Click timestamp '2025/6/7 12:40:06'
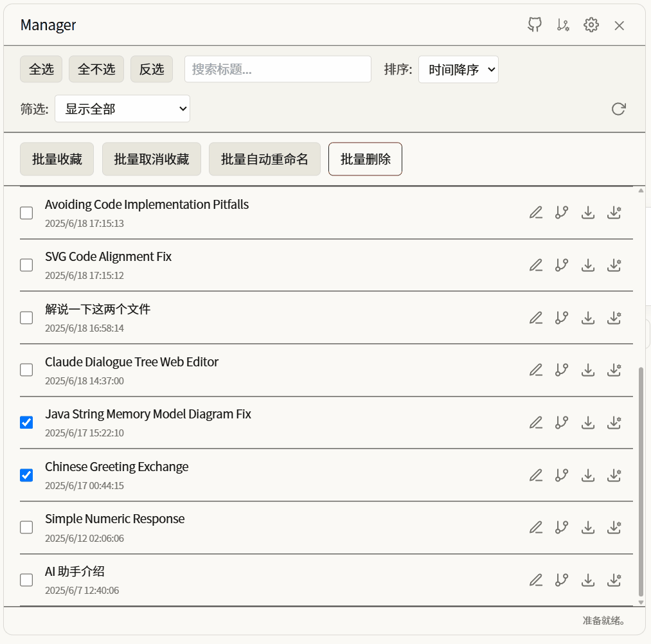The image size is (651, 644). click(x=82, y=591)
